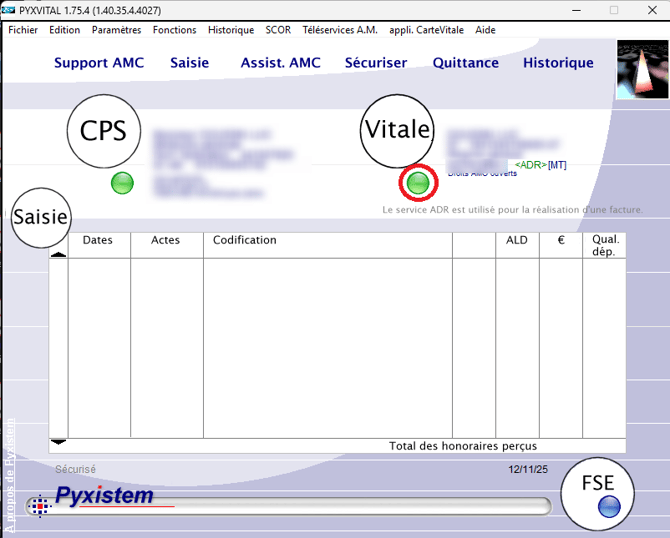This screenshot has width=670, height=538.
Task: Click the cone image at top right
Action: 642,70
